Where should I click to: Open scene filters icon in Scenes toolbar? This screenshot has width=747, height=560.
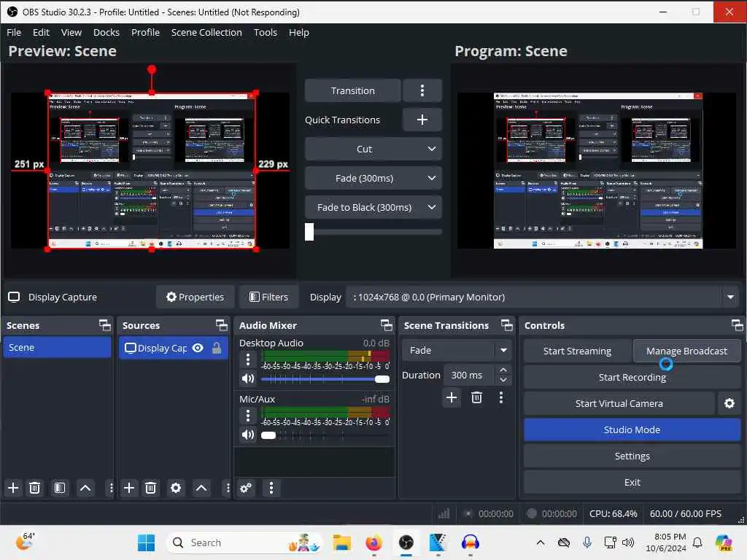point(60,488)
